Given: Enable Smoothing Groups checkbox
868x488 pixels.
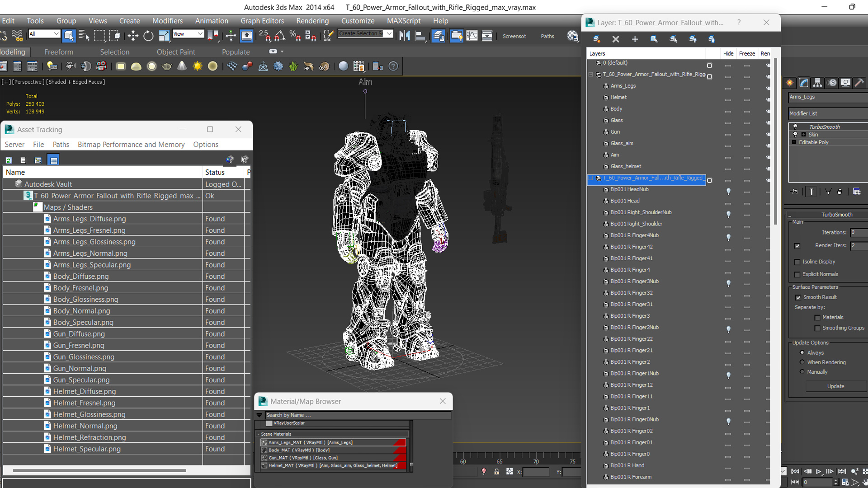Looking at the screenshot, I should pos(817,328).
